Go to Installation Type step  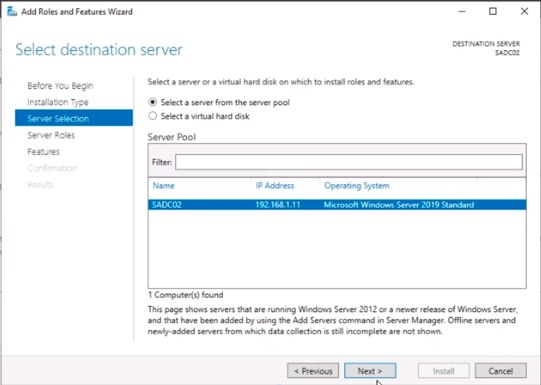click(x=58, y=102)
